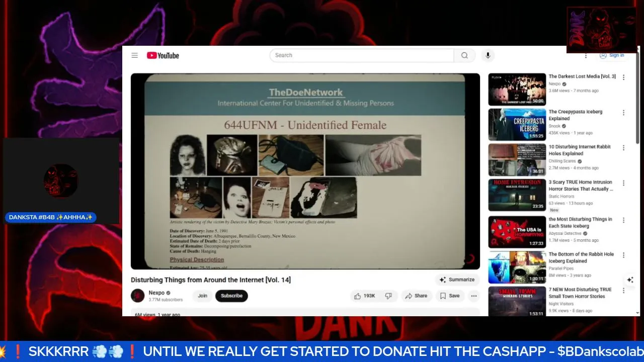This screenshot has height=362, width=644.
Task: Click the DANKSTA avatar in the stream overlay
Action: pyautogui.click(x=60, y=180)
